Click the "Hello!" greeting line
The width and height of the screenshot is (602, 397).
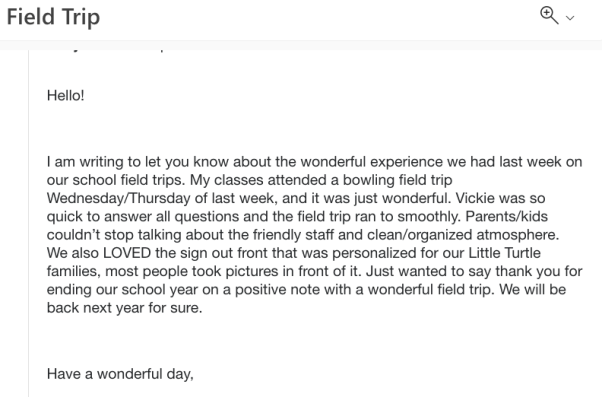pyautogui.click(x=66, y=95)
